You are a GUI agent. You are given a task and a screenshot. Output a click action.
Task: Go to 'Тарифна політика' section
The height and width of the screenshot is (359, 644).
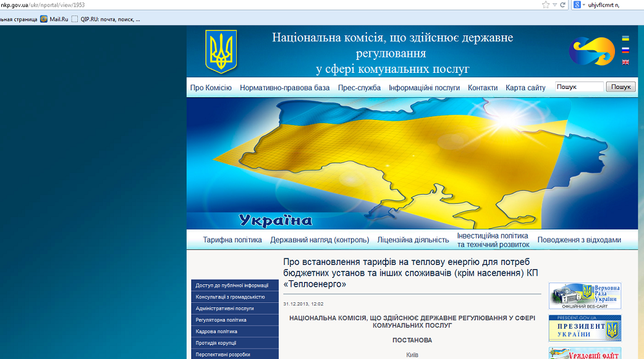(232, 240)
